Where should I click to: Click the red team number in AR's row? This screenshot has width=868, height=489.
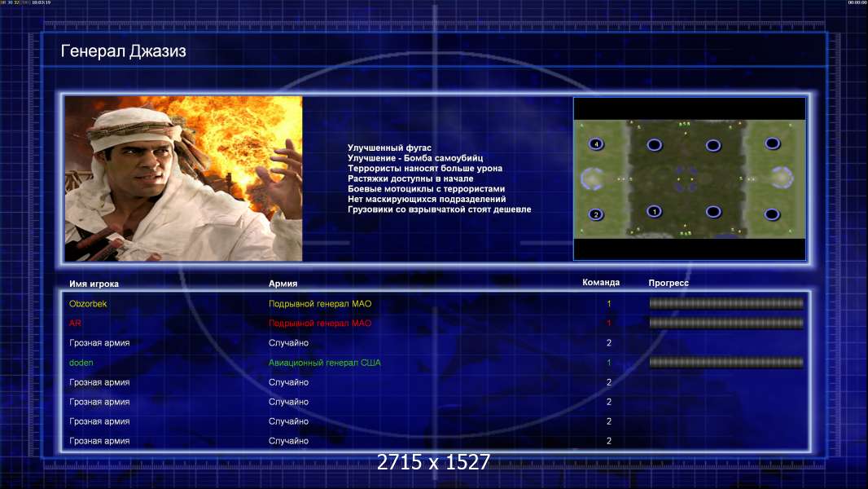point(609,323)
